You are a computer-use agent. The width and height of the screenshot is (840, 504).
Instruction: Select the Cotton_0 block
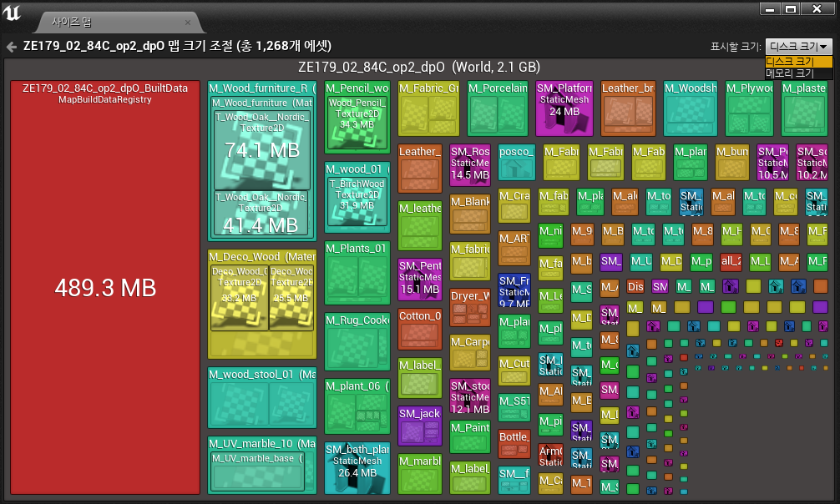420,330
